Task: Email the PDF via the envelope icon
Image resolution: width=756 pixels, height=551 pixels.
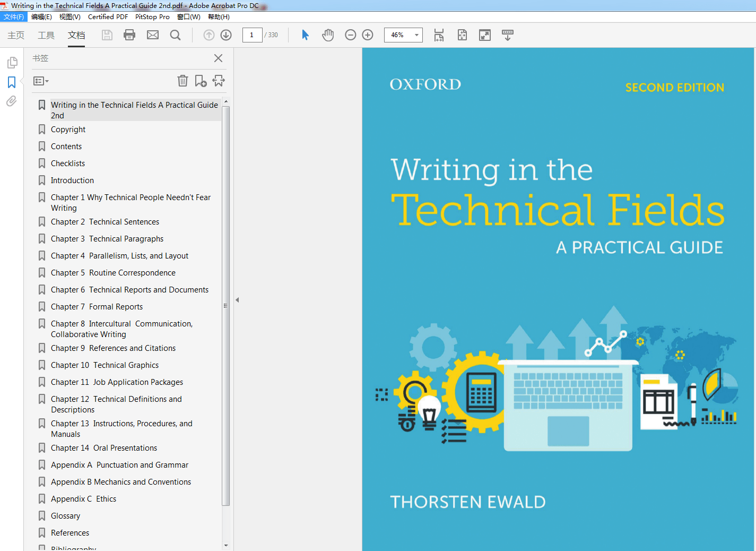Action: click(153, 35)
